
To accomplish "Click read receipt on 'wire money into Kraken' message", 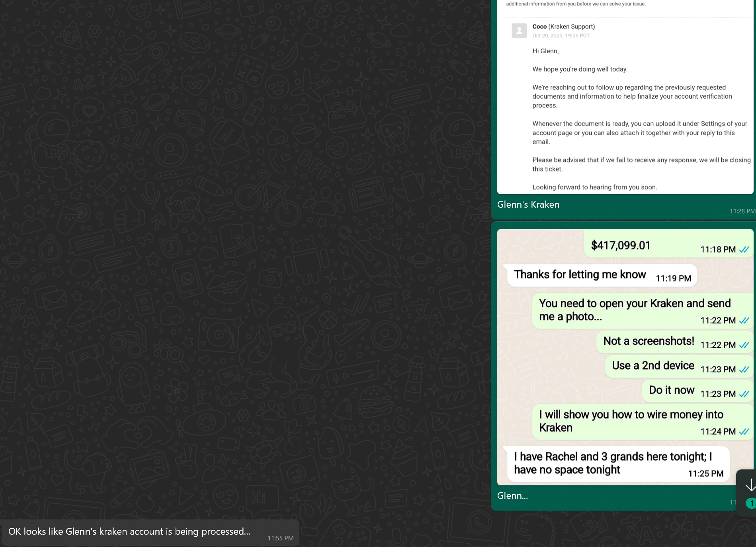I will [744, 432].
